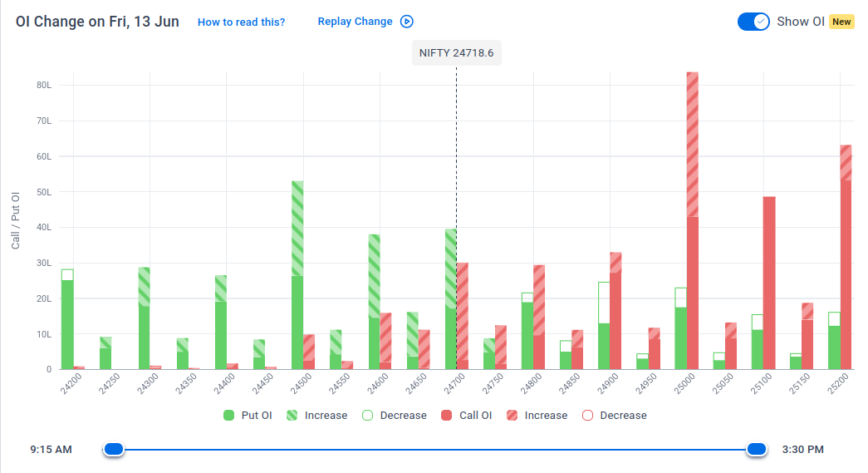Screen dimensions: 868x473
Task: Click the 24700 strike axis label
Action: 454,384
